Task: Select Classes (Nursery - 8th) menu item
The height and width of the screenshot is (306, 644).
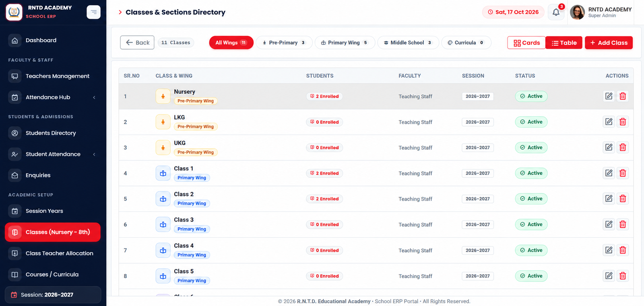Action: pos(53,232)
